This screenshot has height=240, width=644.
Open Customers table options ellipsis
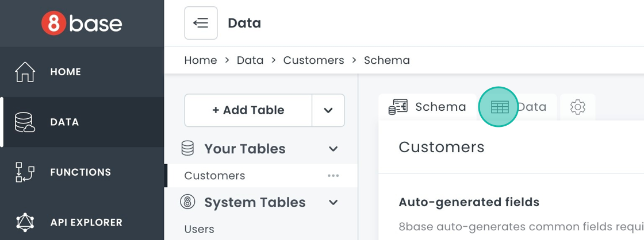[x=333, y=176]
